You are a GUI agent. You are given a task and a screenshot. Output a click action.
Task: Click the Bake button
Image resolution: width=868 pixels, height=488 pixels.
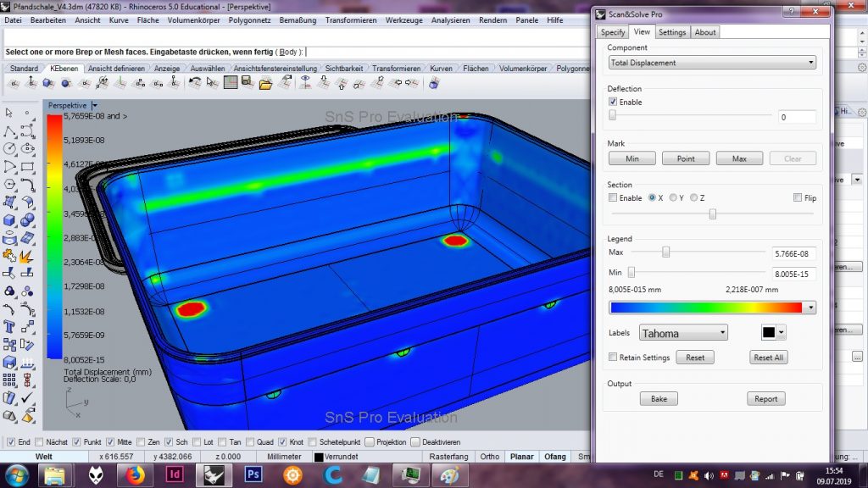pos(659,399)
